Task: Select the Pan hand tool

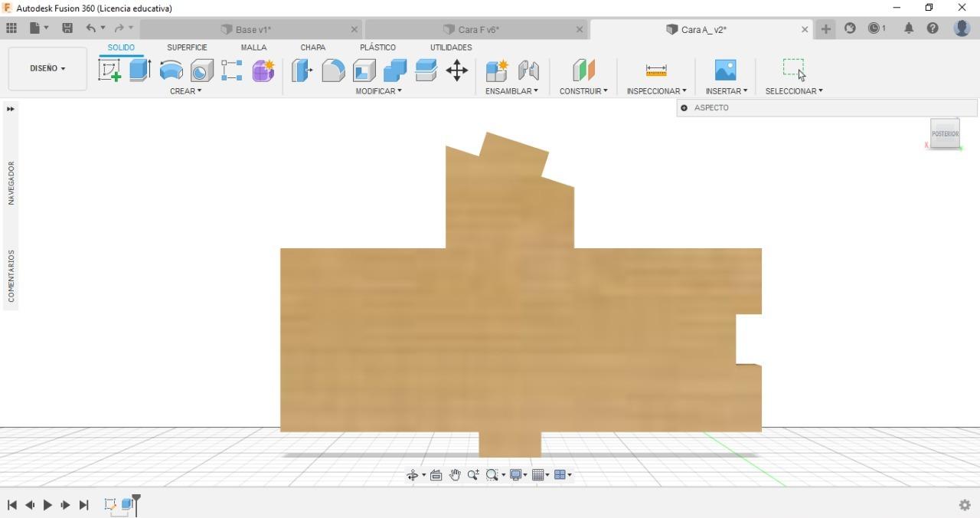Action: tap(455, 475)
